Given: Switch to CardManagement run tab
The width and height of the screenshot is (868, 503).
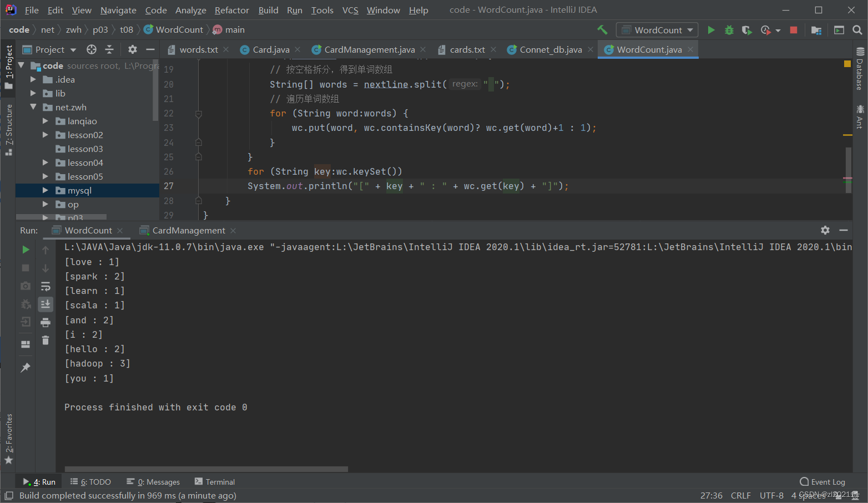Looking at the screenshot, I should pos(189,230).
